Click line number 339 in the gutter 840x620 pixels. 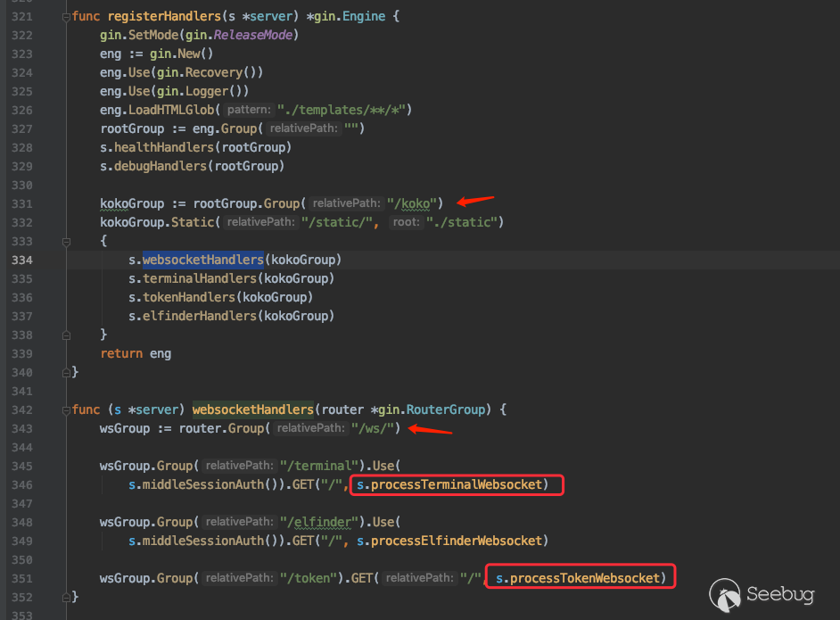22,353
